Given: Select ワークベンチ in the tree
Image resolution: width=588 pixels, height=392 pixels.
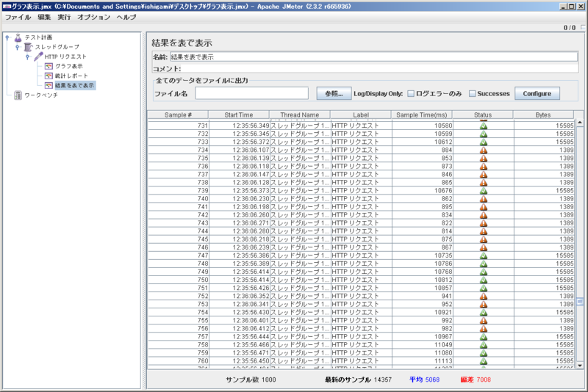Looking at the screenshot, I should (41, 95).
